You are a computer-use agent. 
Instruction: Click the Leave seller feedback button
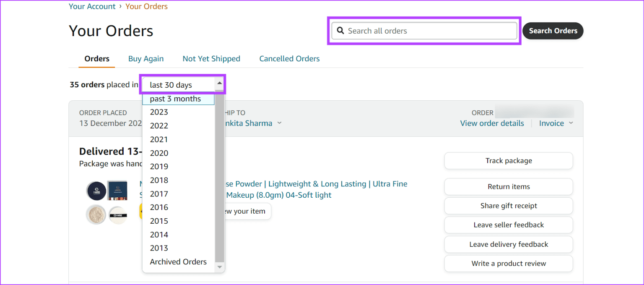pyautogui.click(x=508, y=225)
